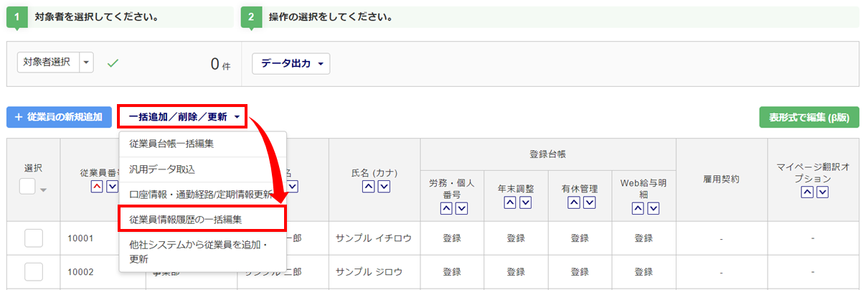Check the select-all checkbox in 選択 header

[27, 187]
